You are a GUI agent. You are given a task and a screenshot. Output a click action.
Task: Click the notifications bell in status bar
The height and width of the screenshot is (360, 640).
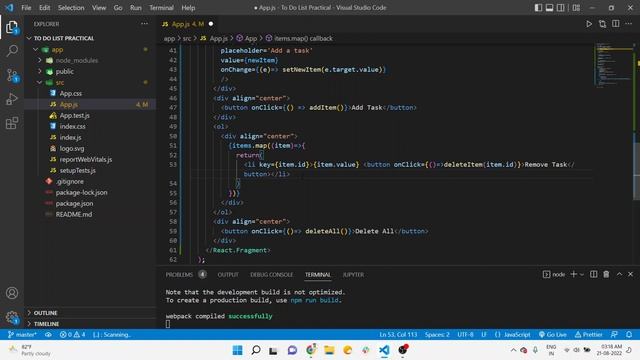pos(629,334)
